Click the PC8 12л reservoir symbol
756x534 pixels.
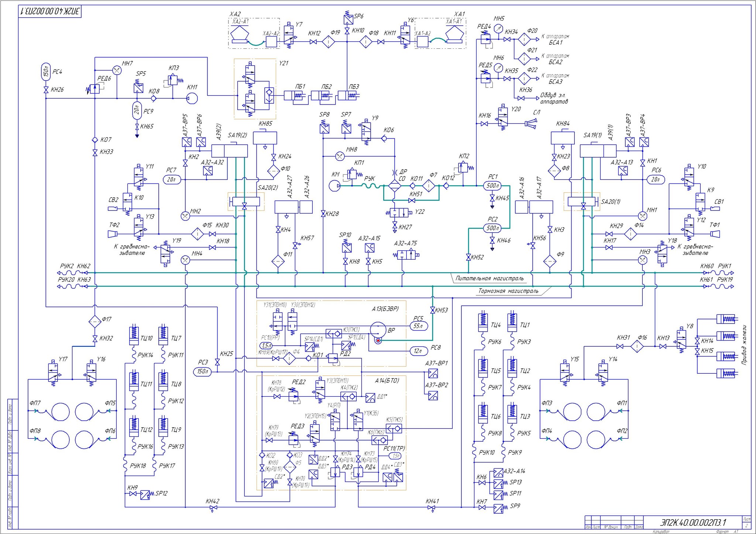coord(418,351)
